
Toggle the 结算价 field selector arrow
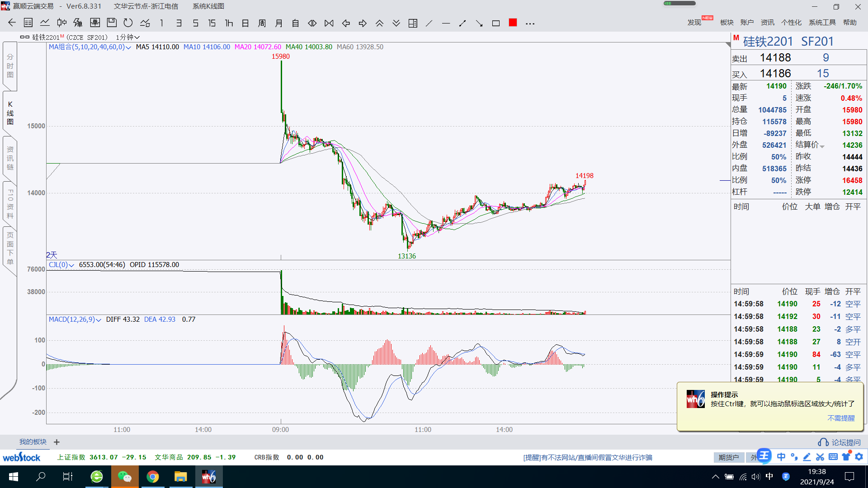coord(822,146)
